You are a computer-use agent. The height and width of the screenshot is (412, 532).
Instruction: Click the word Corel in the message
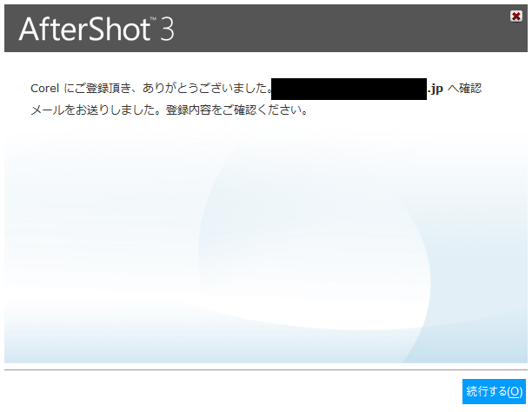[45, 89]
